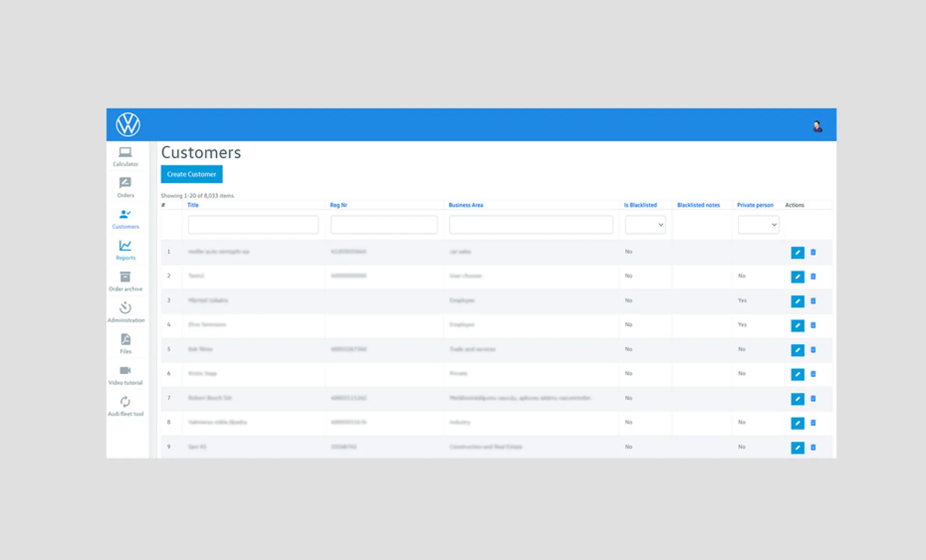Delete the customer in row 3

(x=813, y=301)
